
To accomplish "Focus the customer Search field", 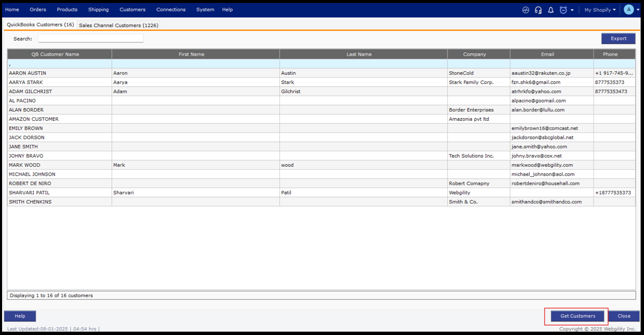I will click(91, 38).
